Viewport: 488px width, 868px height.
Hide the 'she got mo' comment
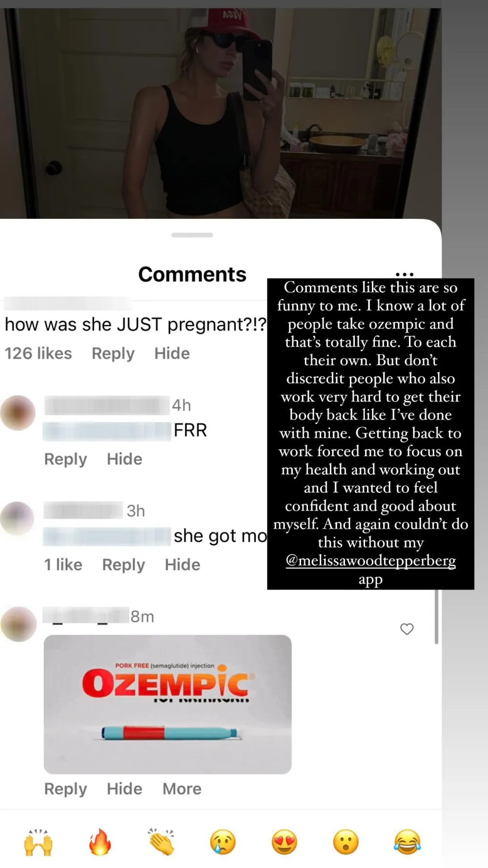click(x=183, y=565)
